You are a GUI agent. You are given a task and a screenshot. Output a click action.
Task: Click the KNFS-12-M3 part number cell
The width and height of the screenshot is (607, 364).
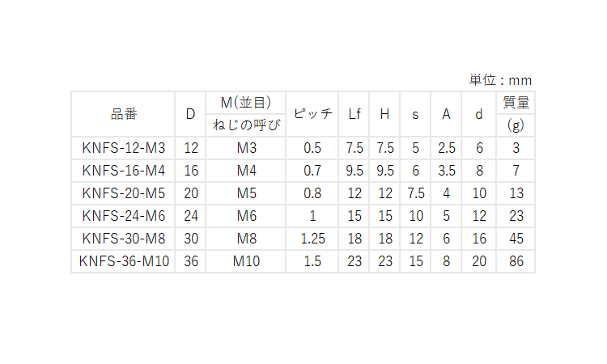pyautogui.click(x=124, y=148)
